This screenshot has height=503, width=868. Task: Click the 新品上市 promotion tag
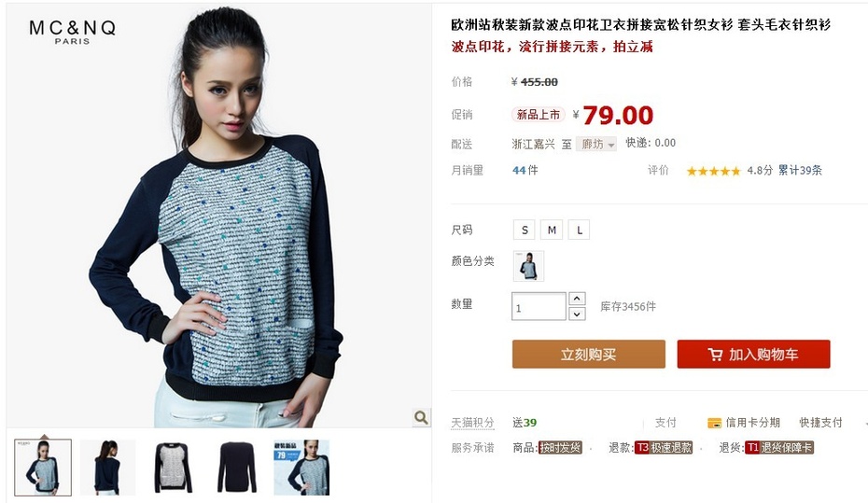tap(539, 115)
